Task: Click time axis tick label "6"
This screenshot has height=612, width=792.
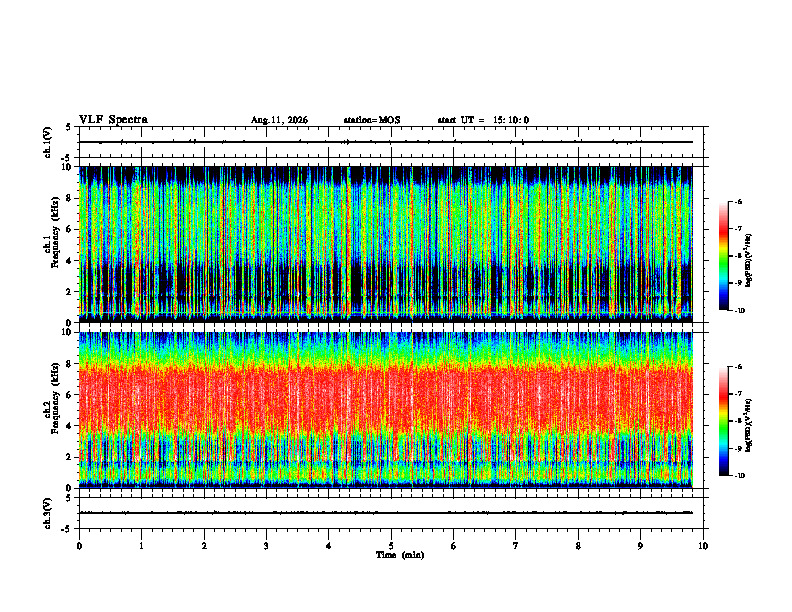Action: [x=454, y=546]
